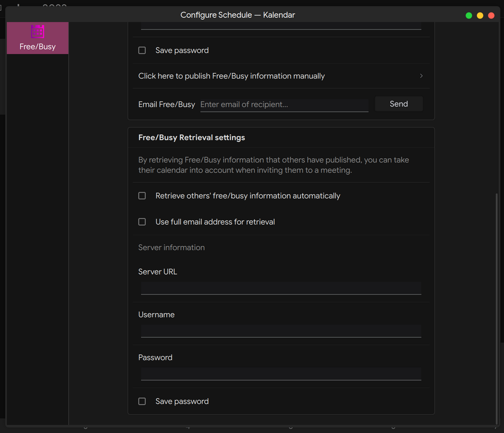The image size is (504, 433).
Task: Click the yellow window control button
Action: coord(480,15)
